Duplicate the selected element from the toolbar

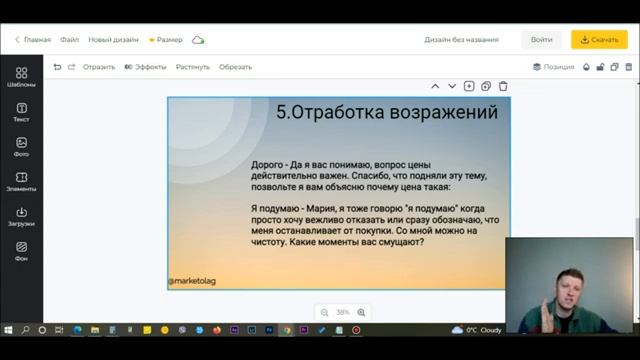[614, 67]
